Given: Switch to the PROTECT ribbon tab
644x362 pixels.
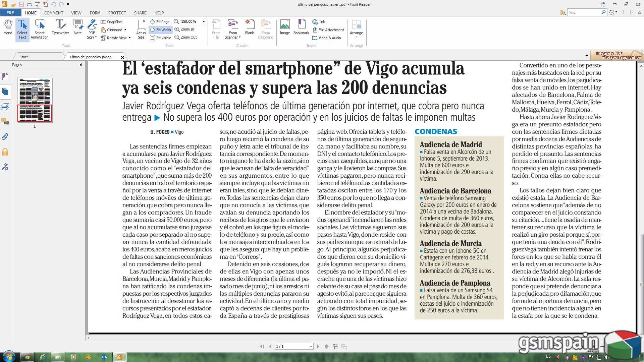Looking at the screenshot, I should (x=117, y=13).
